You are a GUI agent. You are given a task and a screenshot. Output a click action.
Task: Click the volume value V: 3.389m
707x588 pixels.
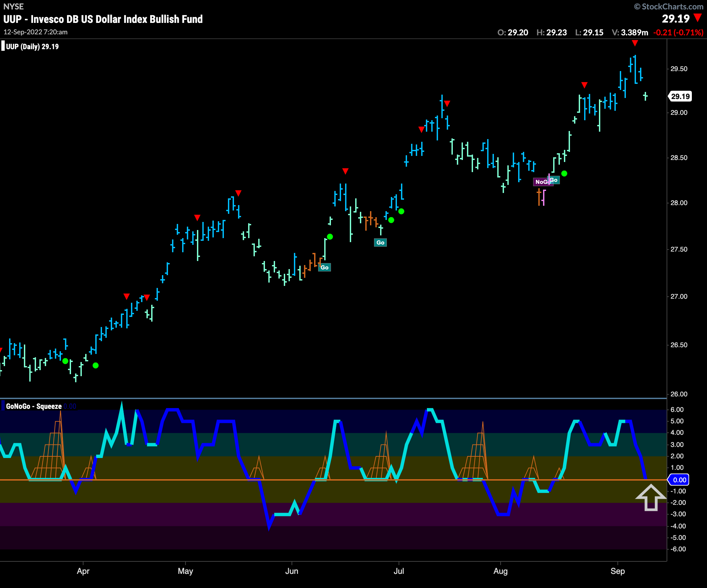point(630,33)
